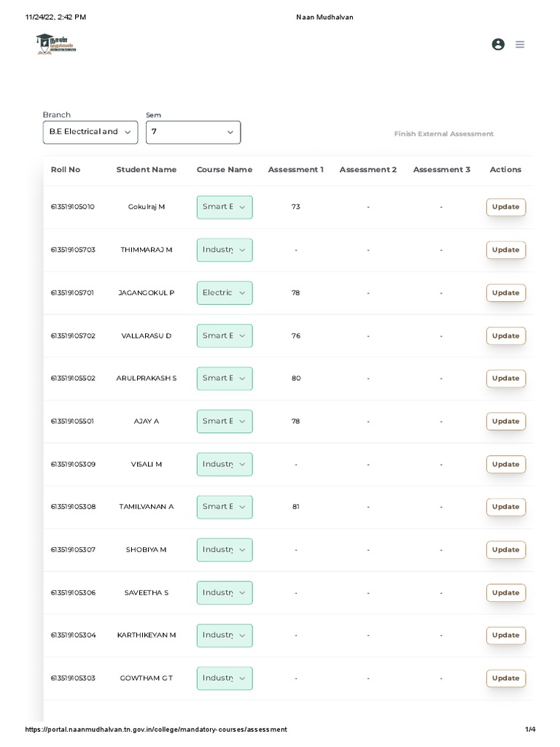Open course dropdown for AJAY A

[225, 422]
